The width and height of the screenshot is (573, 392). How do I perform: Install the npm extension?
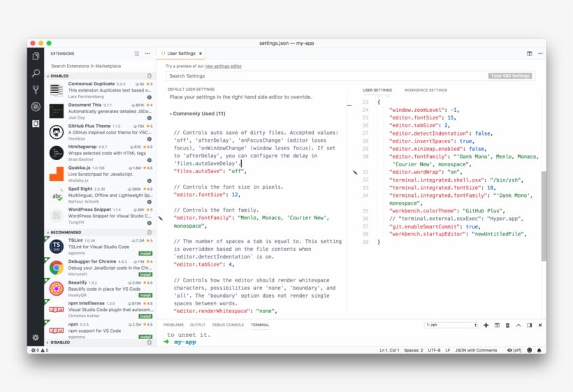(145, 337)
